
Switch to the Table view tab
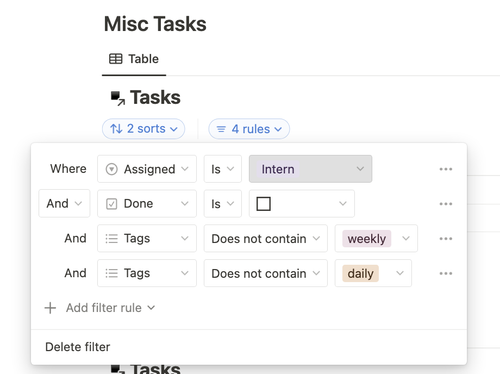pyautogui.click(x=134, y=59)
